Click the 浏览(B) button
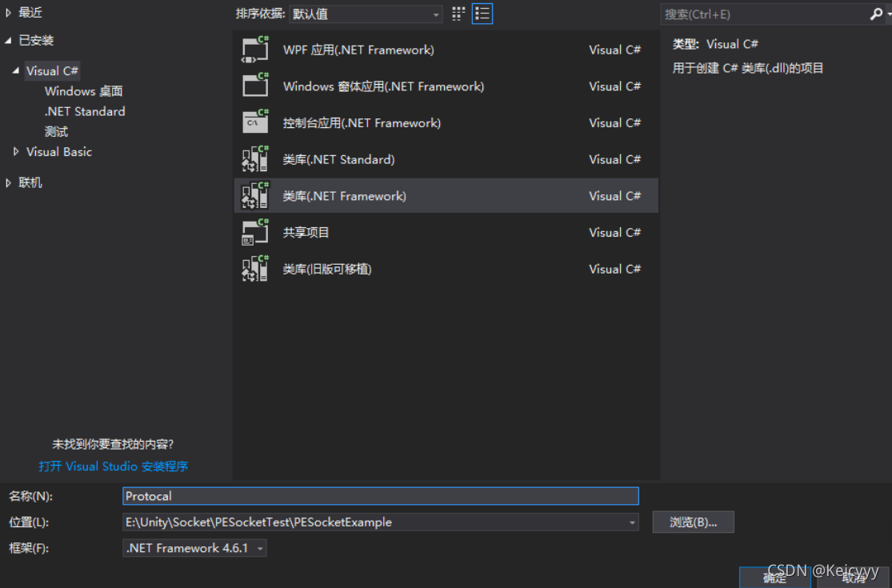 pyautogui.click(x=693, y=522)
